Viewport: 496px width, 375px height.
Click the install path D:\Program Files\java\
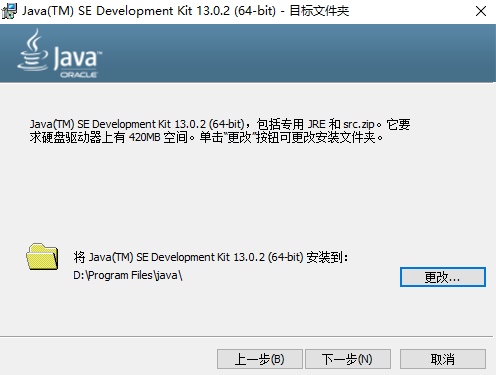click(x=128, y=275)
